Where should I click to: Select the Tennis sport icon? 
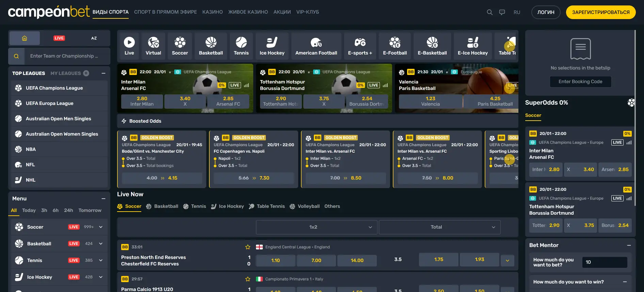click(241, 46)
